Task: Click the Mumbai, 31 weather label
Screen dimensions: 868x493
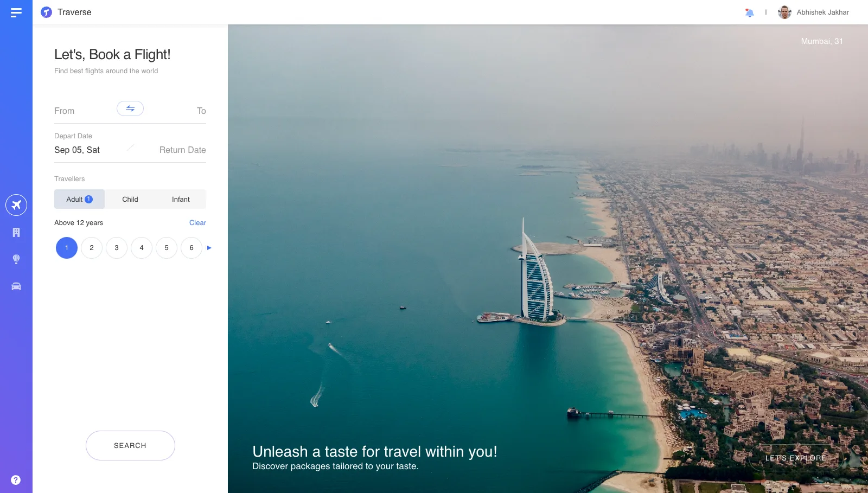Action: coord(822,41)
